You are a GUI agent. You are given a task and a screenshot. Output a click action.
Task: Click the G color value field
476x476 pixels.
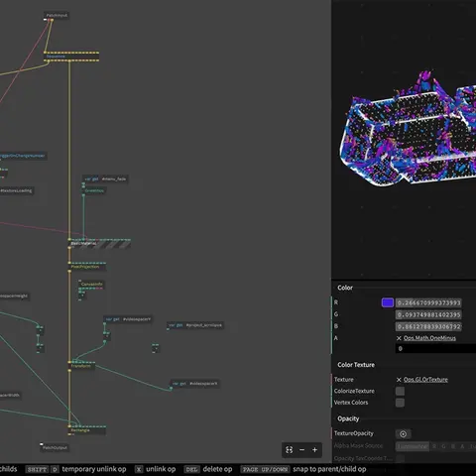coord(428,314)
